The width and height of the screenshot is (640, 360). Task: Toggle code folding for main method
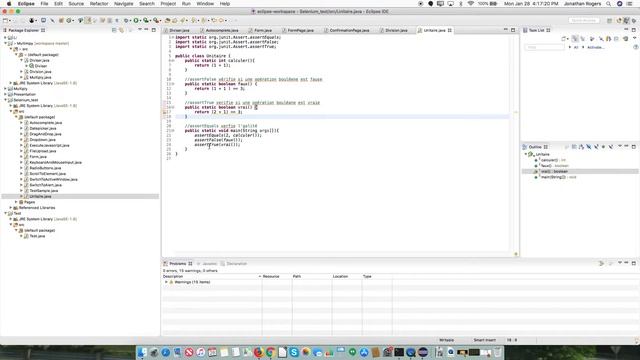tap(173, 131)
